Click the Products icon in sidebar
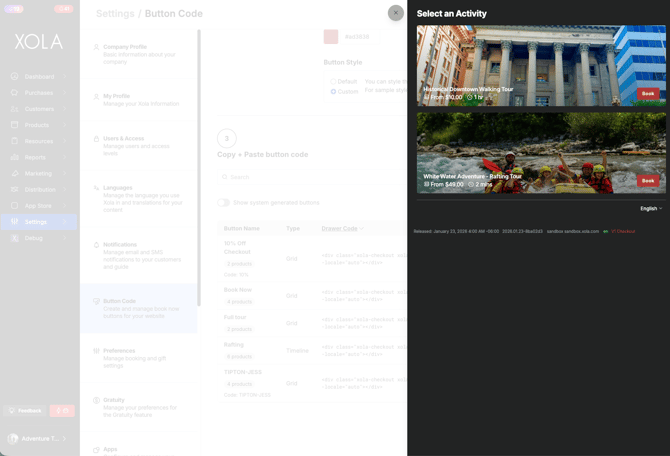 pyautogui.click(x=15, y=125)
